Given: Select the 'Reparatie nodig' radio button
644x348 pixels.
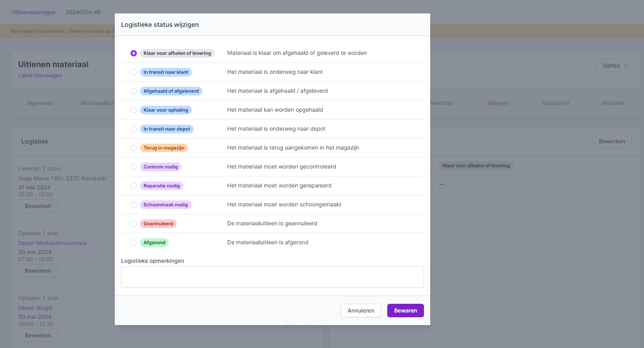Looking at the screenshot, I should coord(134,186).
